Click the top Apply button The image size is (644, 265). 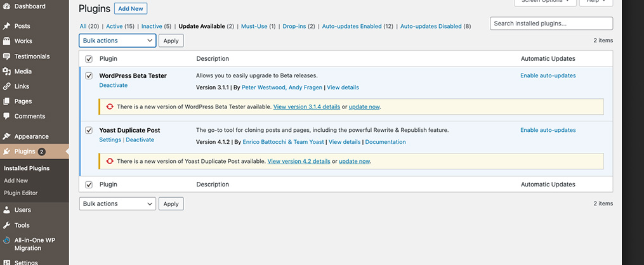point(171,41)
